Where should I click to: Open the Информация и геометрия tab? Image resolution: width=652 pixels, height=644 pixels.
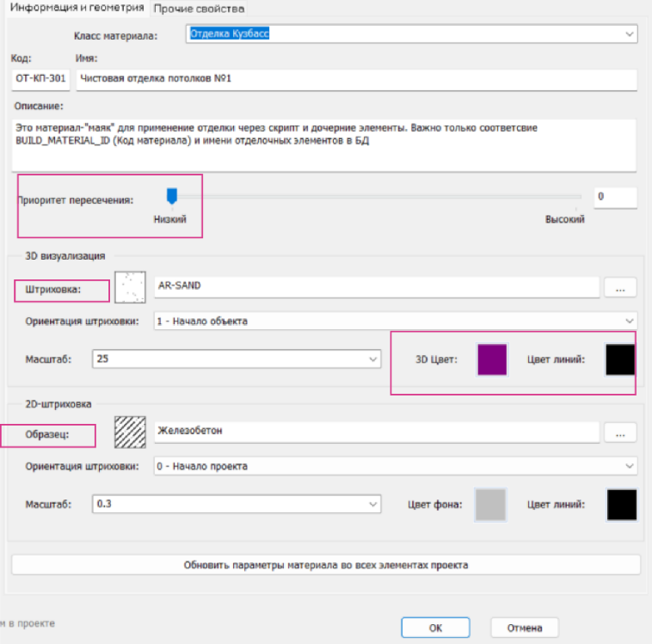point(77,8)
